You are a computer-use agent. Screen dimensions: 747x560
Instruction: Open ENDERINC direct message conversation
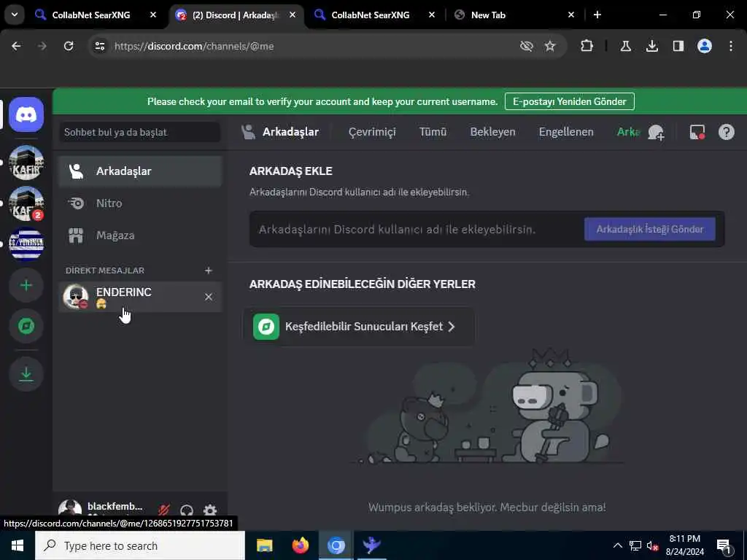(x=140, y=297)
